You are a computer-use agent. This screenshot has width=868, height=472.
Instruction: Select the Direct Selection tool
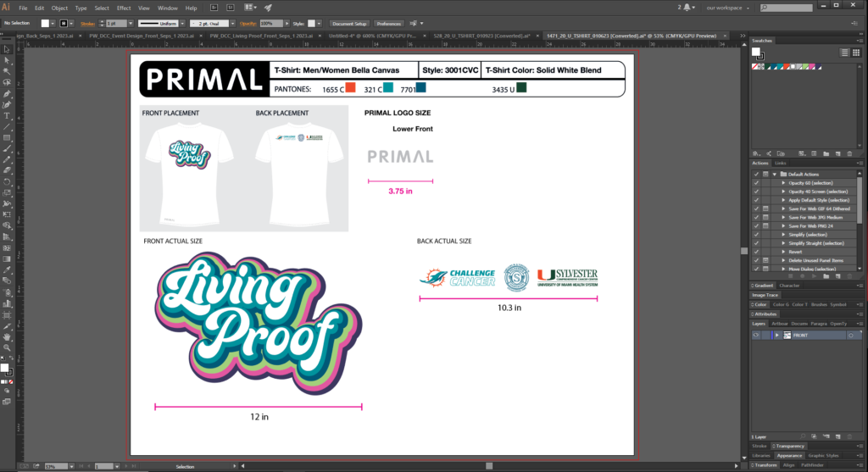(7, 61)
